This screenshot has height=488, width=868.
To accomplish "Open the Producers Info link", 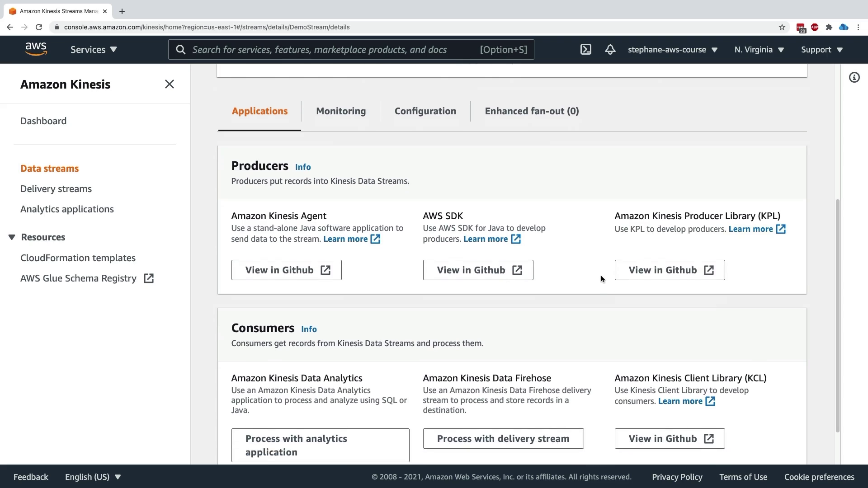I will pyautogui.click(x=302, y=167).
